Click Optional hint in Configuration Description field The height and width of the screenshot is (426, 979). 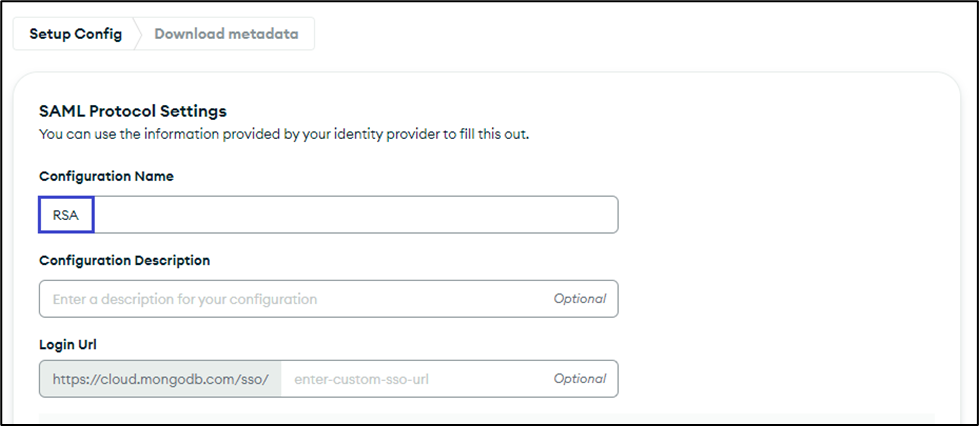pos(580,298)
